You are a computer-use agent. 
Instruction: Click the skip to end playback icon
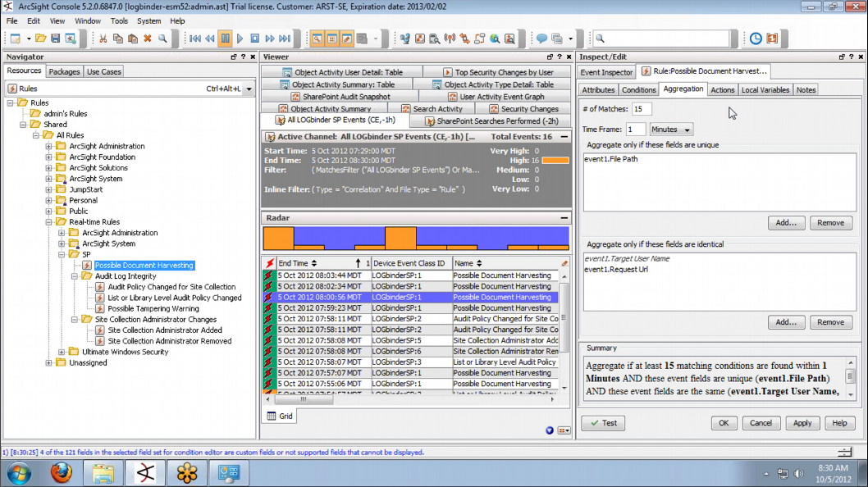(x=285, y=39)
